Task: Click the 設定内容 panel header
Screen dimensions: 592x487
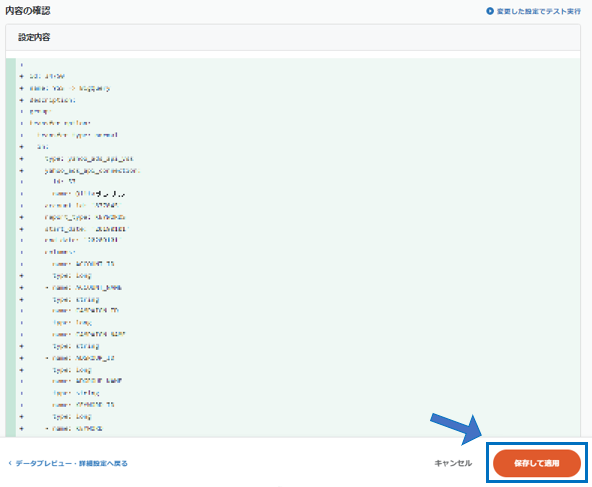Action: coord(293,37)
